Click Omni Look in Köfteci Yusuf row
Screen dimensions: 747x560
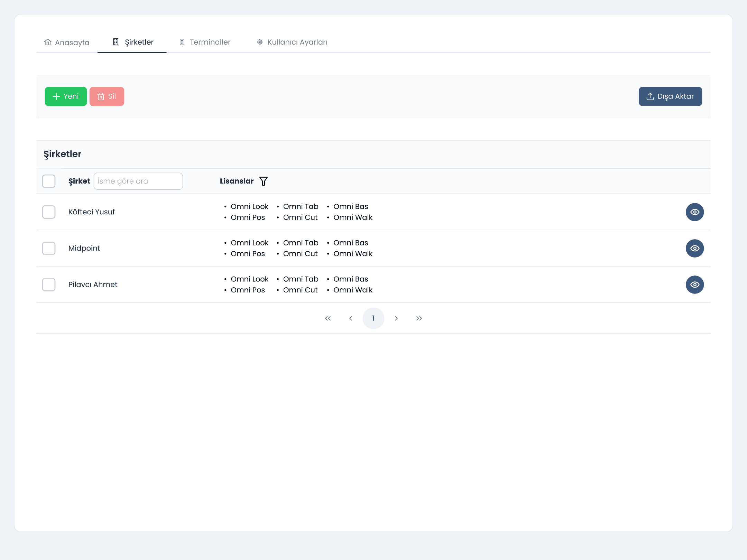tap(250, 206)
